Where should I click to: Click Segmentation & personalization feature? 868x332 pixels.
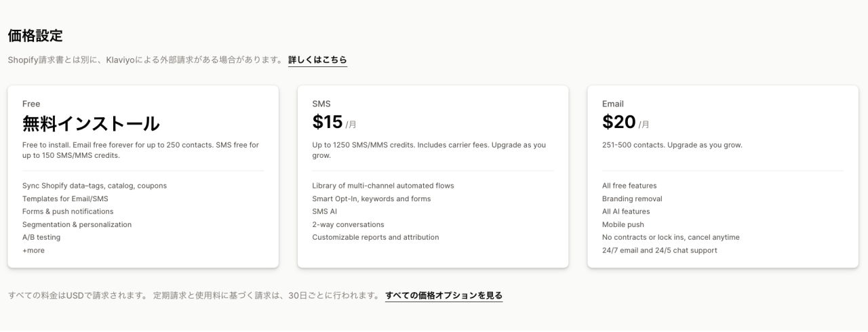point(77,225)
